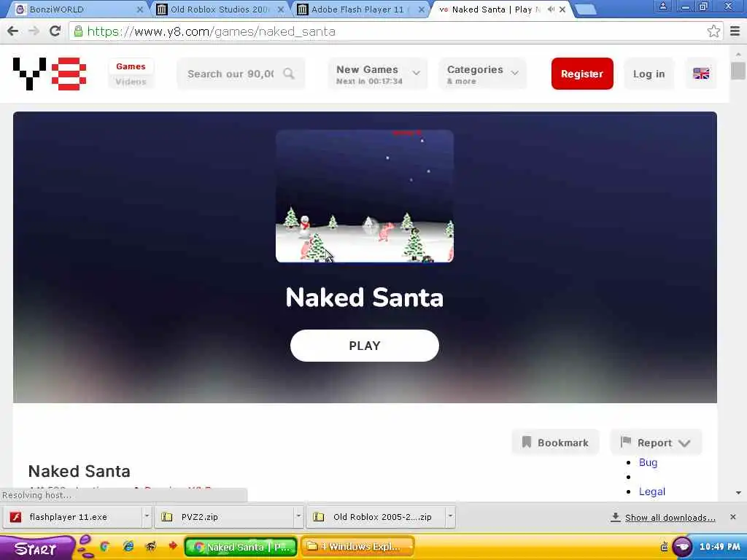Viewport: 747px width, 560px height.
Task: Click the green padlock site info icon
Action: 78,31
